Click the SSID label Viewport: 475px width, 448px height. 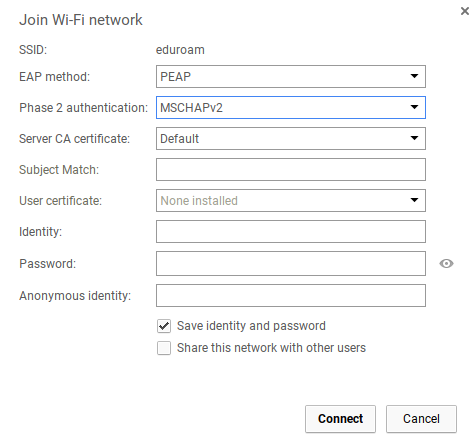[33, 50]
